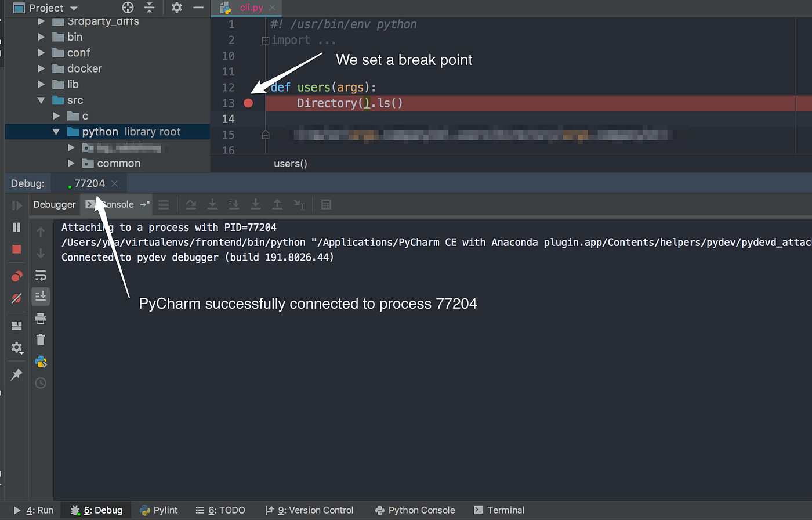Click the Step Over debug icon

[190, 204]
